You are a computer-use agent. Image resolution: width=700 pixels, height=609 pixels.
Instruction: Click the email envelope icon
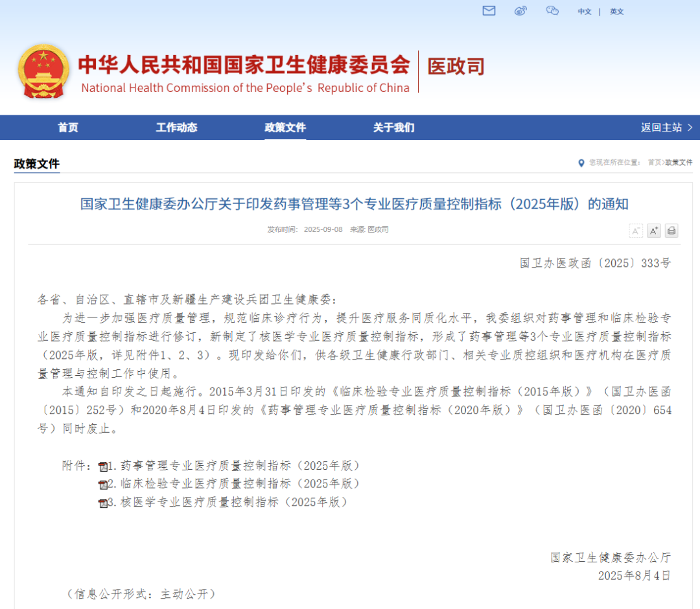(x=489, y=11)
